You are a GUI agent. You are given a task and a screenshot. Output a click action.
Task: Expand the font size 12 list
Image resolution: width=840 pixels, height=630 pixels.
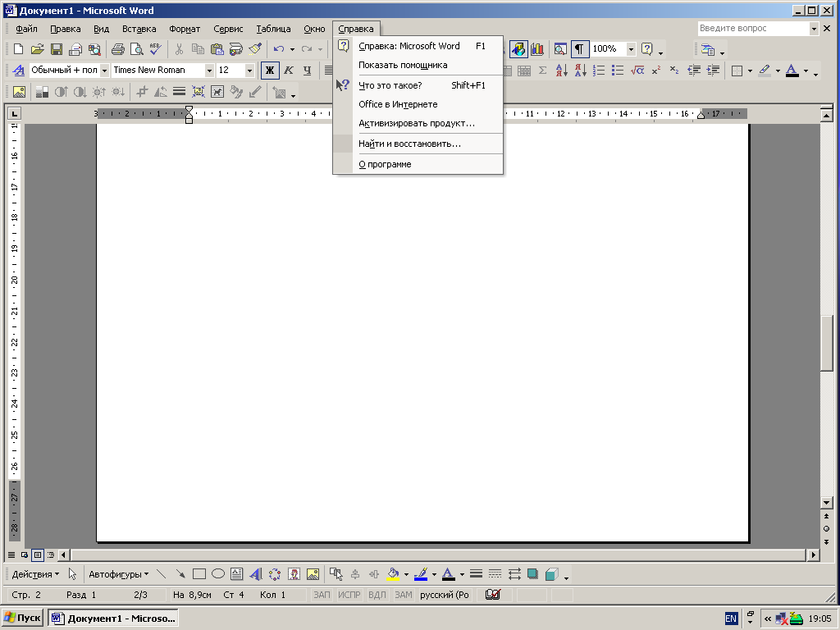[x=249, y=71]
